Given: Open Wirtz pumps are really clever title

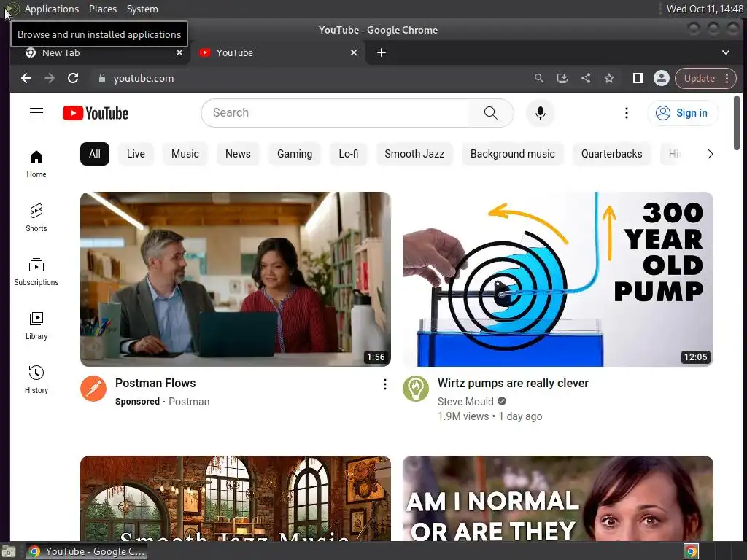Looking at the screenshot, I should [x=513, y=384].
